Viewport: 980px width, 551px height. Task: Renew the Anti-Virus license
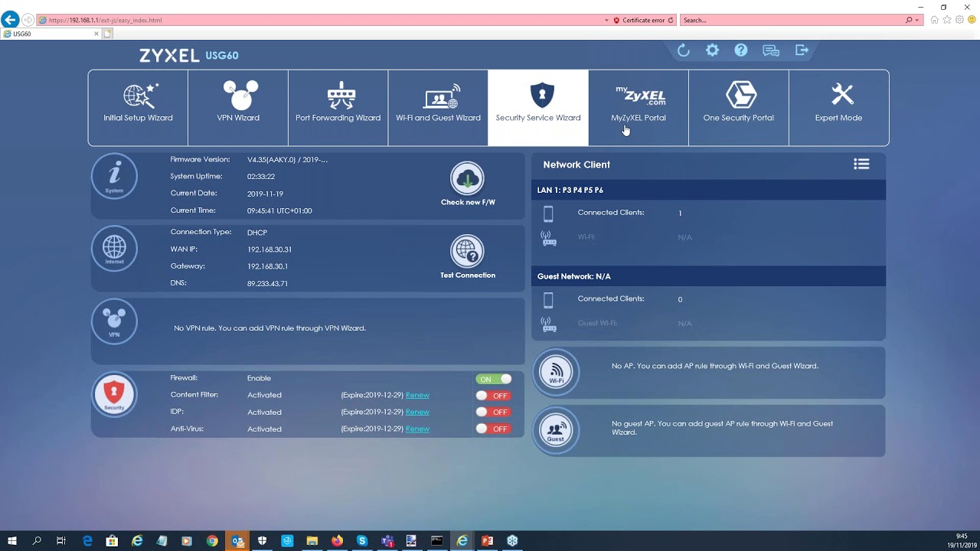pyautogui.click(x=417, y=429)
